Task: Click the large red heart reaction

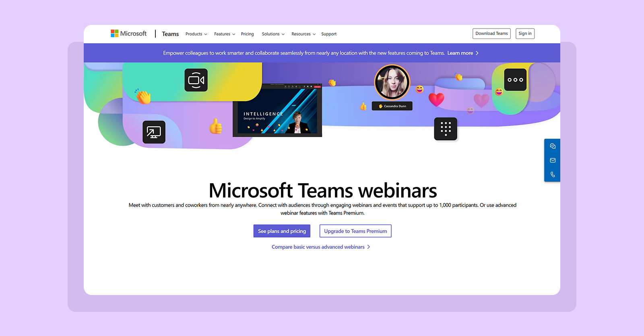Action: click(436, 99)
